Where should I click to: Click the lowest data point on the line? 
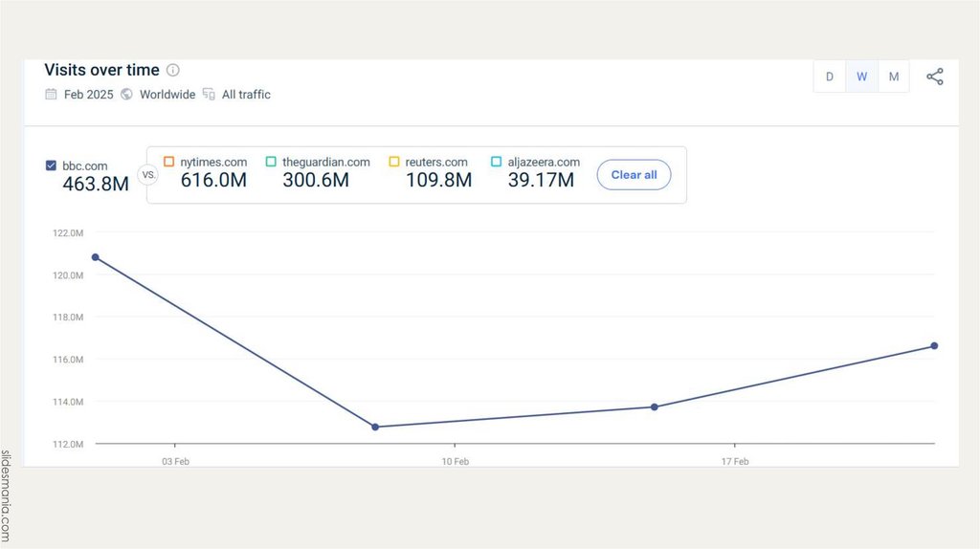pyautogui.click(x=375, y=427)
